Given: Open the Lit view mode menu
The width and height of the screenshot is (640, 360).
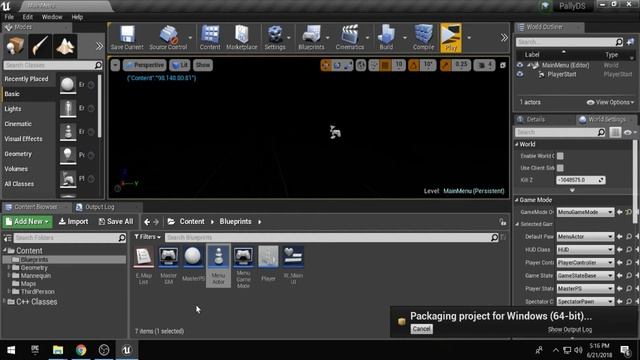Looking at the screenshot, I should tap(180, 65).
